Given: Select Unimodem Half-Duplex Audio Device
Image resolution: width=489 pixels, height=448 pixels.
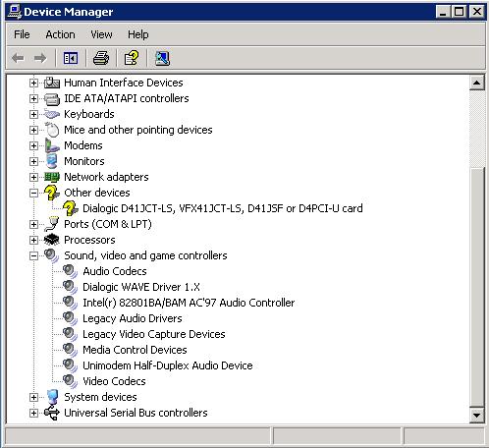Looking at the screenshot, I should [x=168, y=365].
